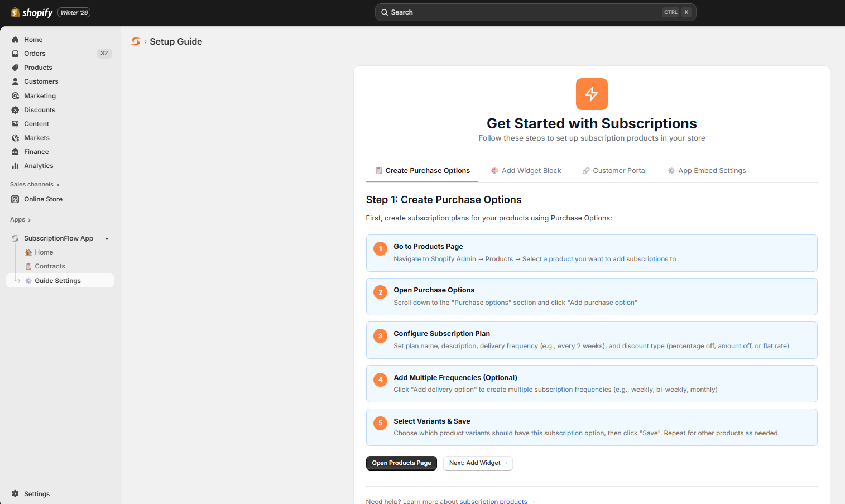This screenshot has width=845, height=504.
Task: Expand the Apps section
Action: (21, 220)
